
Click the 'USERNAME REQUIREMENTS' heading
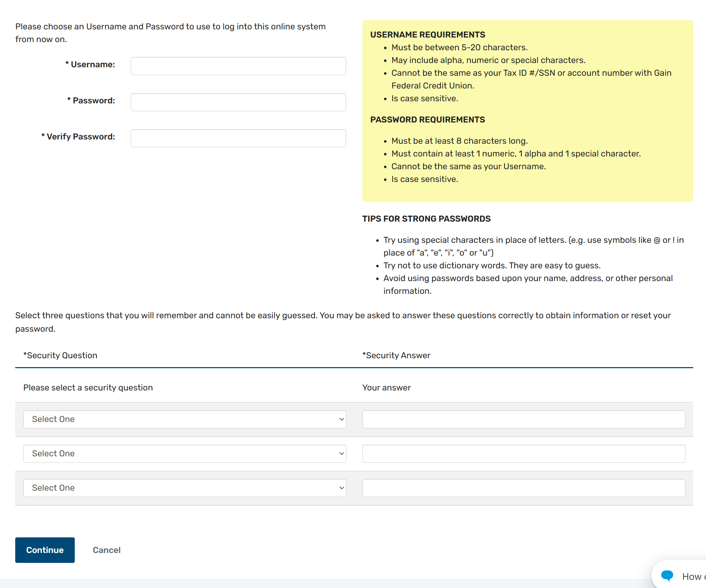point(428,34)
